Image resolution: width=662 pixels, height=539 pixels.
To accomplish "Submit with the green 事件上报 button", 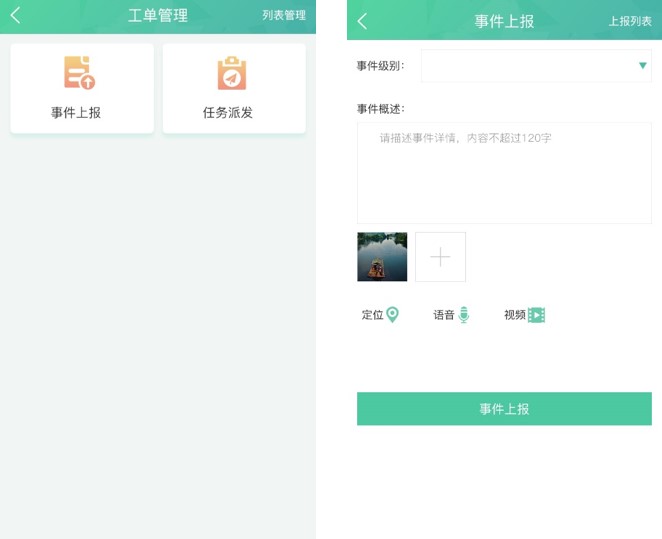I will [505, 409].
